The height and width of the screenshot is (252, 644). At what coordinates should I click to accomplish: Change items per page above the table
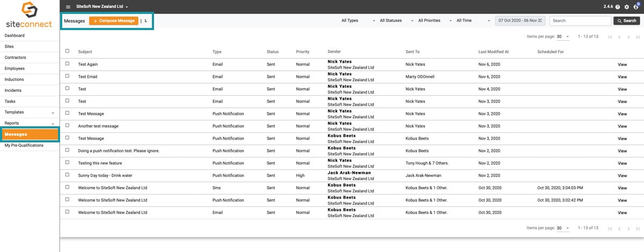tap(563, 37)
